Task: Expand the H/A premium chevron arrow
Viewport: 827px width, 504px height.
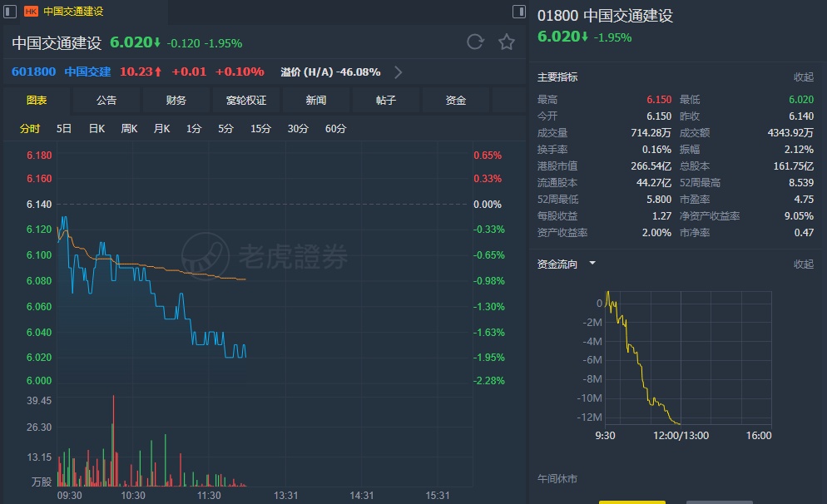Action: [x=398, y=72]
